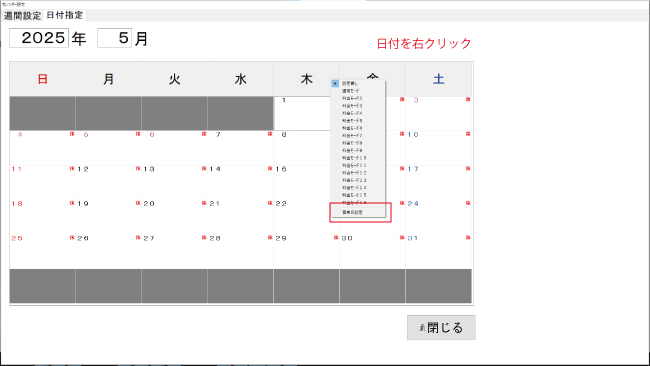Switch to the 週間設定 tab
Screen dimensions: 650x366
(x=22, y=16)
